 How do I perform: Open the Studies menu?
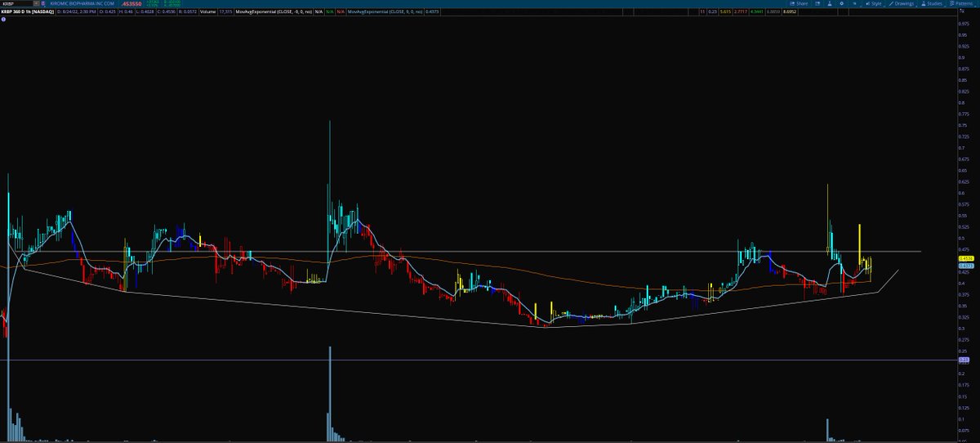tap(932, 3)
